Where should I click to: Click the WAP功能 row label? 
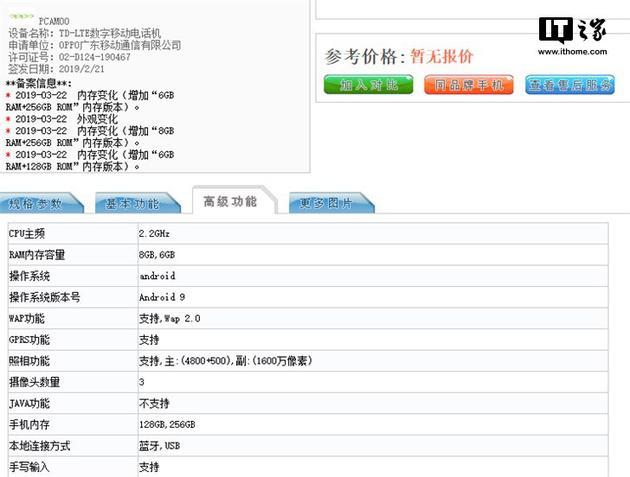pos(27,319)
